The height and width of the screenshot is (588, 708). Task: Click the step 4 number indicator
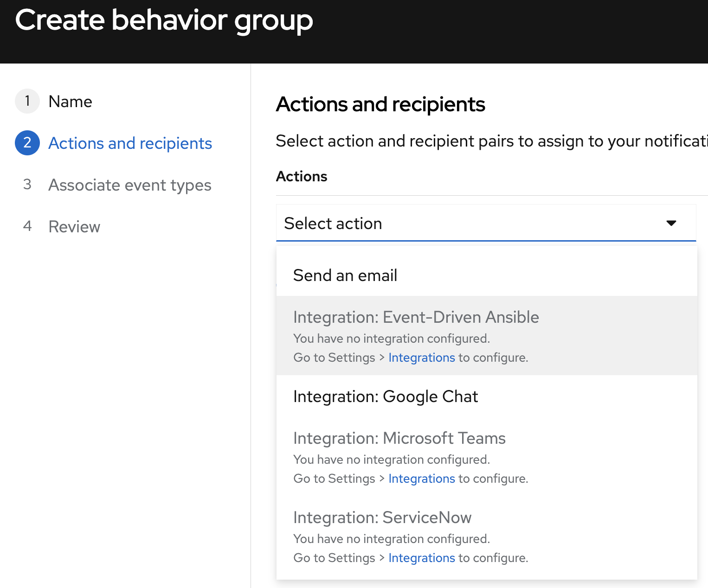(27, 226)
